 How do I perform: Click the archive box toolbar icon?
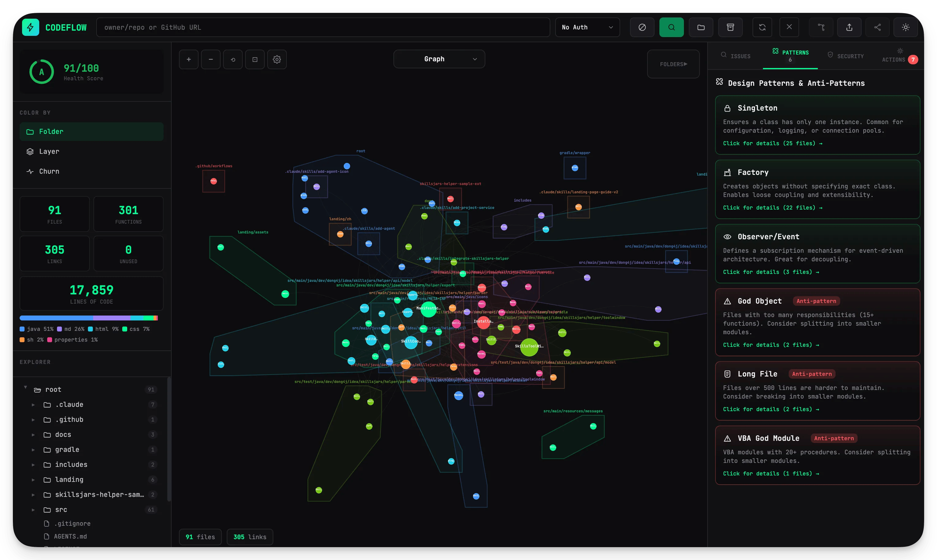[x=730, y=27]
